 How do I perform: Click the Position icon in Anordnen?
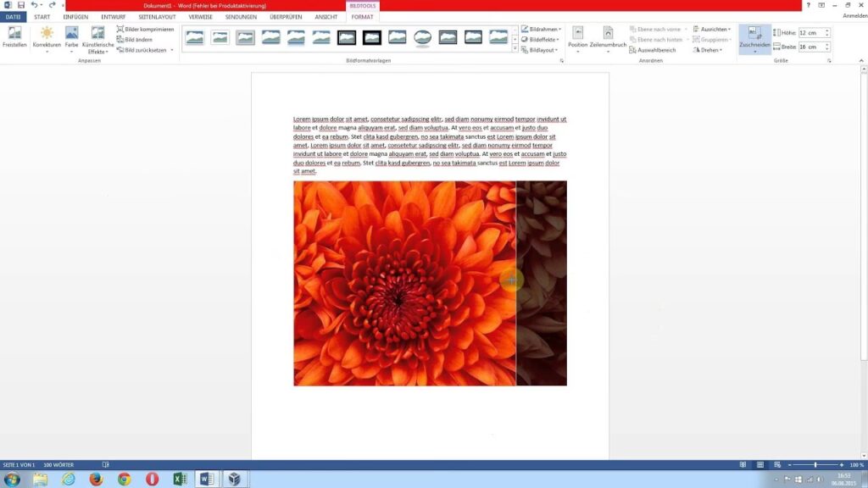click(577, 36)
